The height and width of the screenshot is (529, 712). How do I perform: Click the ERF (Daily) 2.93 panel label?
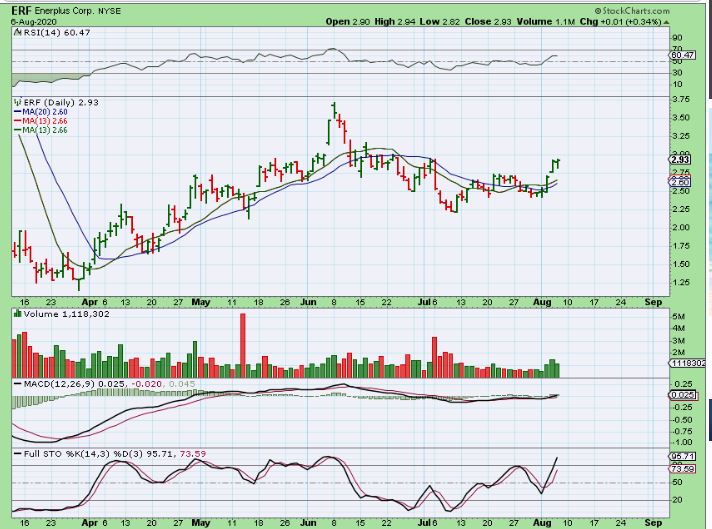pos(61,102)
